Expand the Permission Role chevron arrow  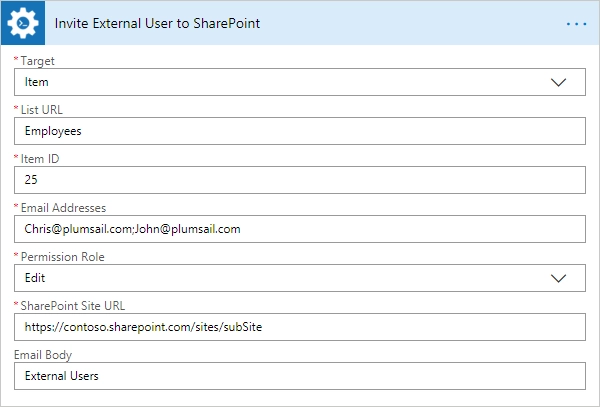pos(558,278)
